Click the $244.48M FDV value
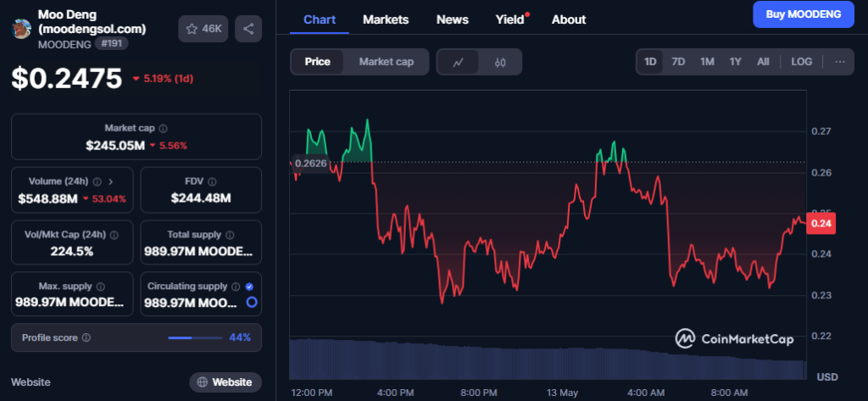This screenshot has width=868, height=401. [x=200, y=198]
